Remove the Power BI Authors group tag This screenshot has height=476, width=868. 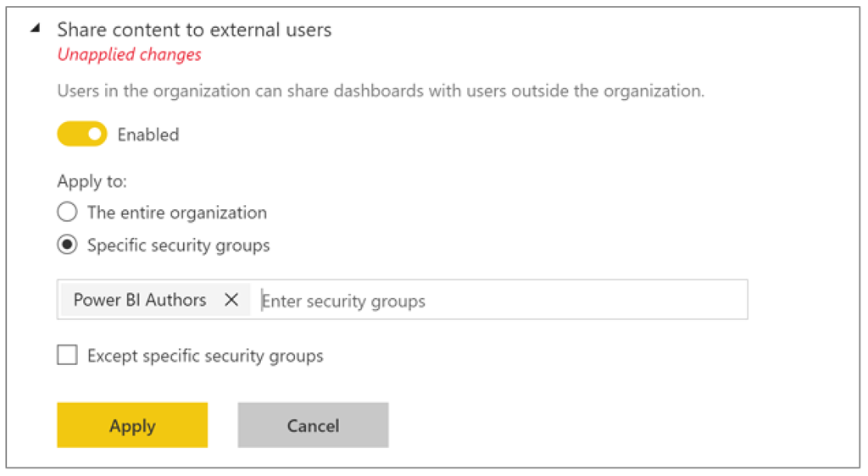pos(231,300)
